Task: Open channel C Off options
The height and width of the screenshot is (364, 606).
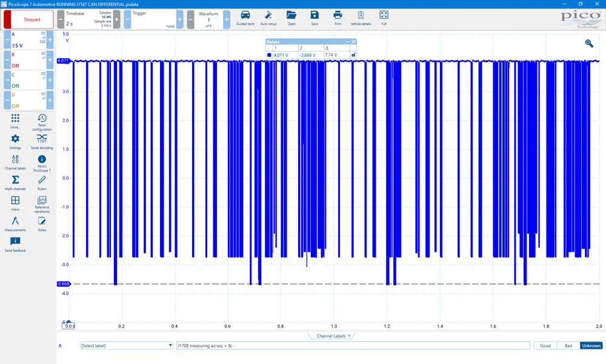Action: click(28, 80)
